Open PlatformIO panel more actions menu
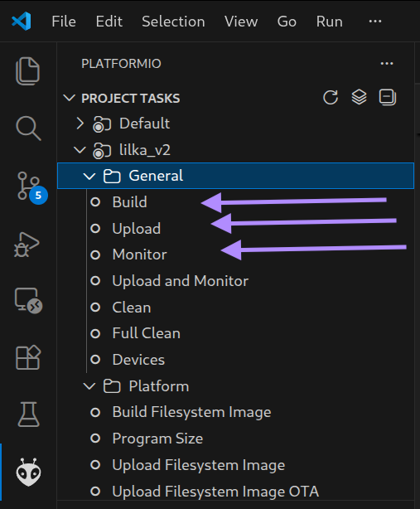Screen dimensions: 420x509 pos(387,64)
